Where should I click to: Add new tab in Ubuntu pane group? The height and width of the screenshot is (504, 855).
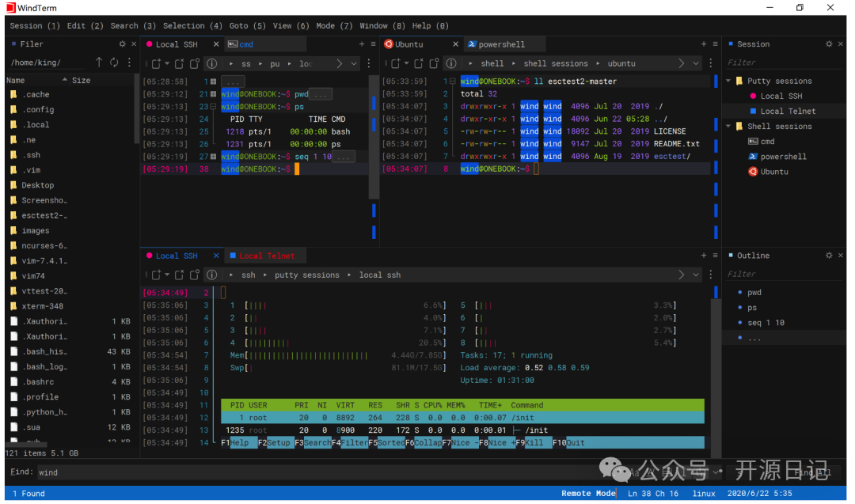coord(703,44)
